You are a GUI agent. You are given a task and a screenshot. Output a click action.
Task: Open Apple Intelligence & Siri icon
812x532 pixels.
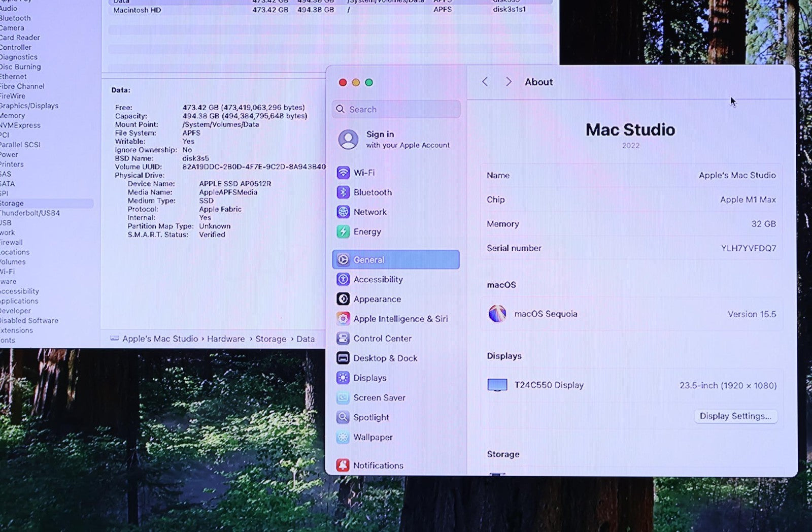343,319
